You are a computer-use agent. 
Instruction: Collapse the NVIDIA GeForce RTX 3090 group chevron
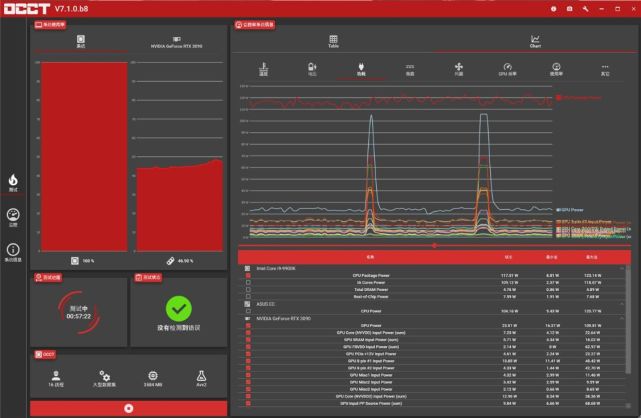[622, 318]
